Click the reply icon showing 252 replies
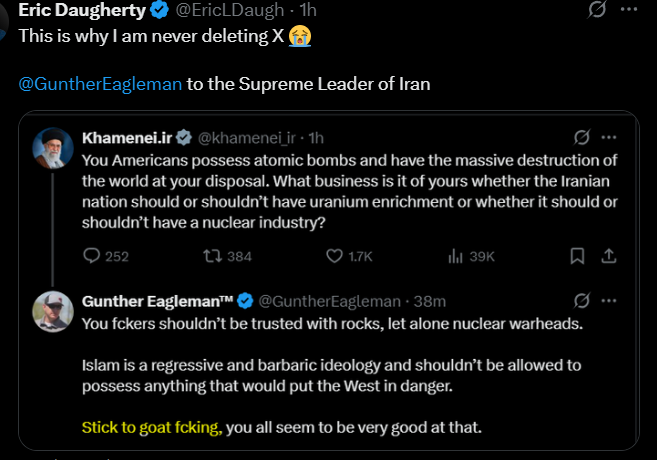The width and height of the screenshot is (657, 460). 92,256
